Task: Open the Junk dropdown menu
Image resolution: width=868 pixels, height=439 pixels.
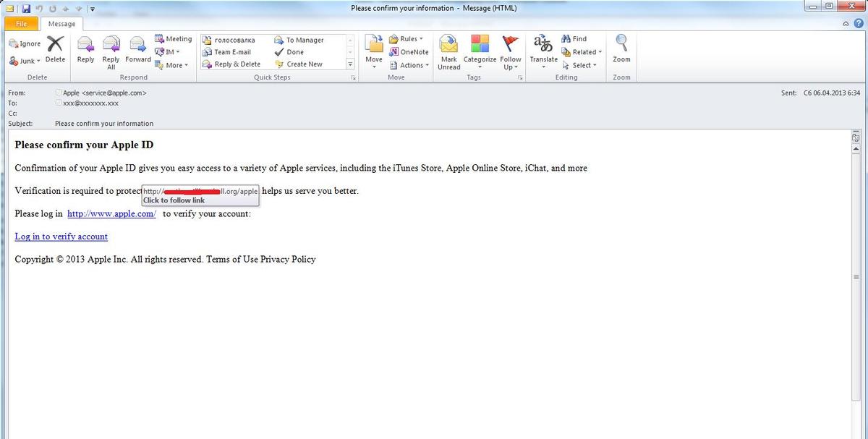Action: click(x=25, y=61)
